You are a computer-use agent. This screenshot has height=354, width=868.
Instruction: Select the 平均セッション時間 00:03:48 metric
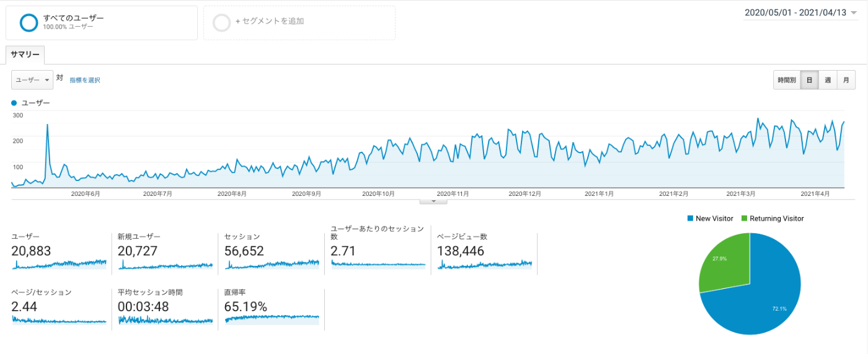coord(143,307)
